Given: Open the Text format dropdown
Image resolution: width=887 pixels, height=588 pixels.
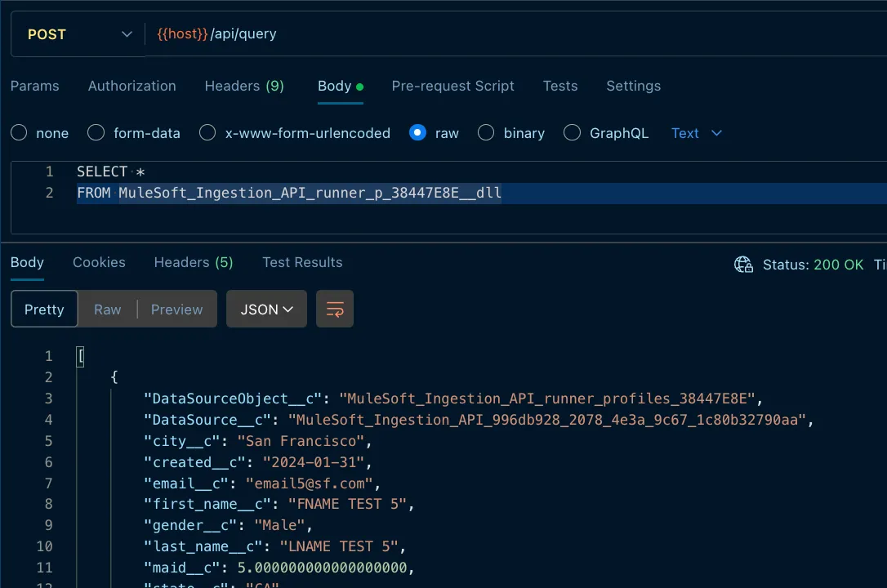Looking at the screenshot, I should (697, 133).
